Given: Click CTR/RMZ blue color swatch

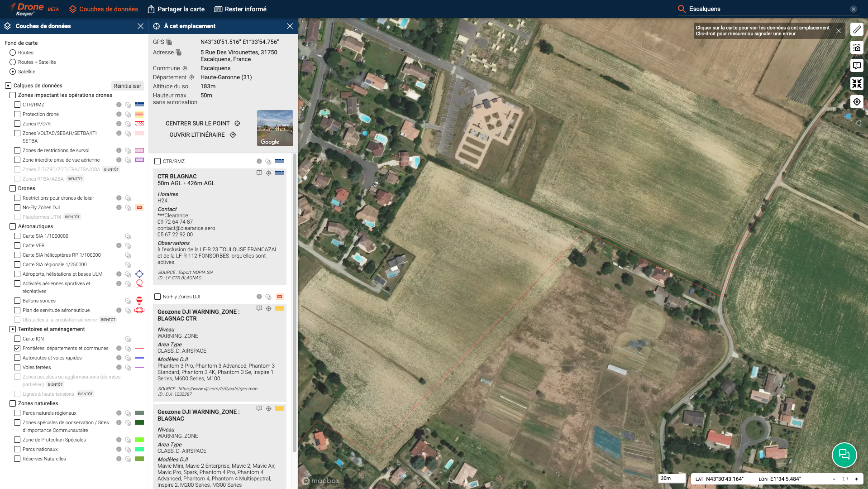Looking at the screenshot, I should (139, 105).
